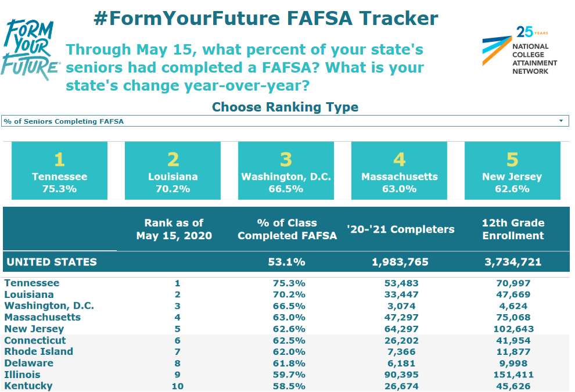Click the #FormYourFuture FAFSA Tracker title
This screenshot has height=392, width=575.
click(265, 19)
